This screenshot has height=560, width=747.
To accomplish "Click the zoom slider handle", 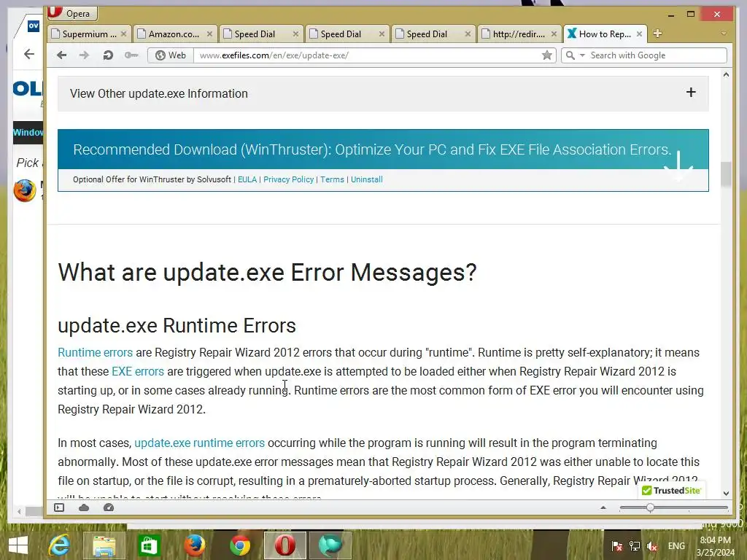I will pos(650,508).
